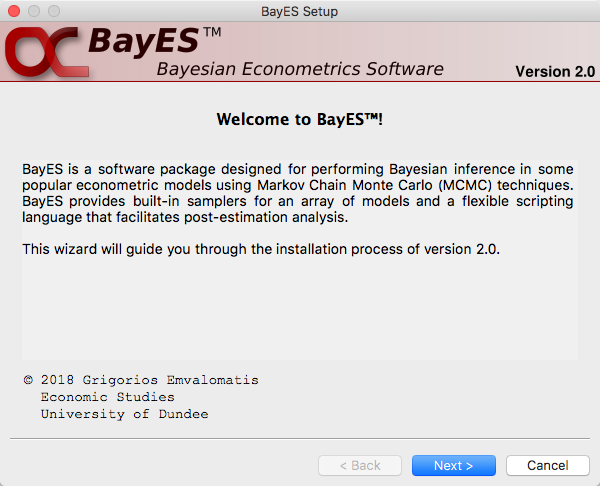Click 'Bayesian Econometrics Software' subtitle
The image size is (600, 486).
(x=300, y=69)
